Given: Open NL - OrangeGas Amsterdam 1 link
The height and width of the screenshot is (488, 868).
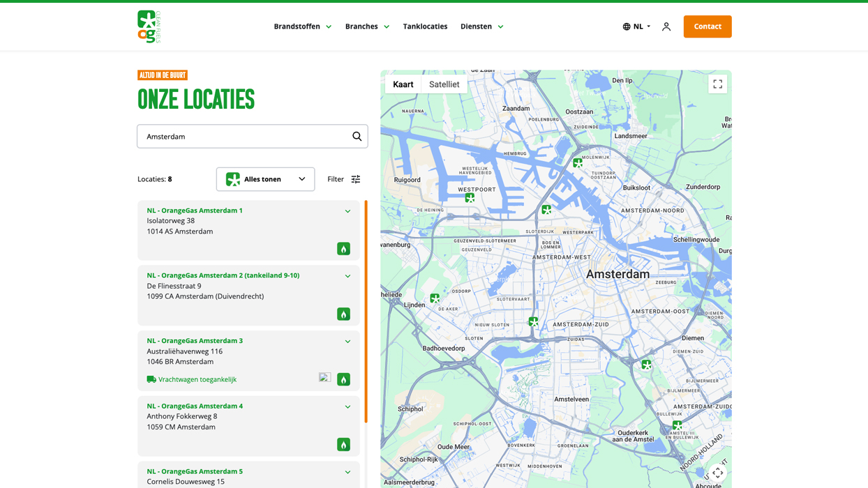Looking at the screenshot, I should (195, 211).
